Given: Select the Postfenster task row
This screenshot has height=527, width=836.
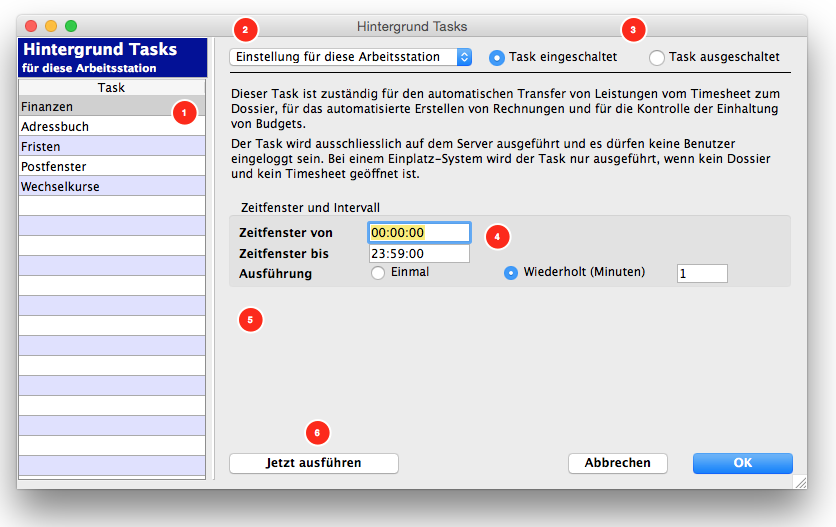Looking at the screenshot, I should (112, 166).
